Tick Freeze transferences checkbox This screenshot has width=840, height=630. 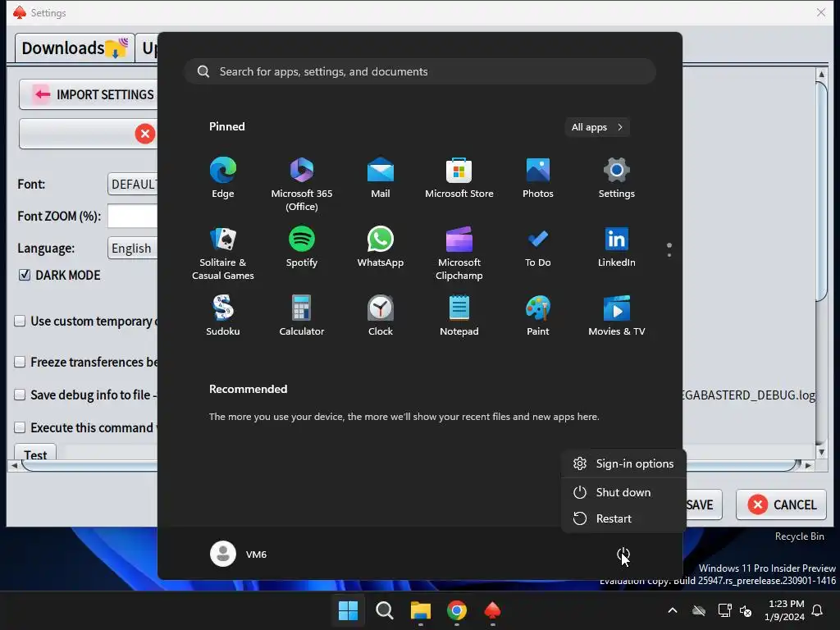pos(20,362)
